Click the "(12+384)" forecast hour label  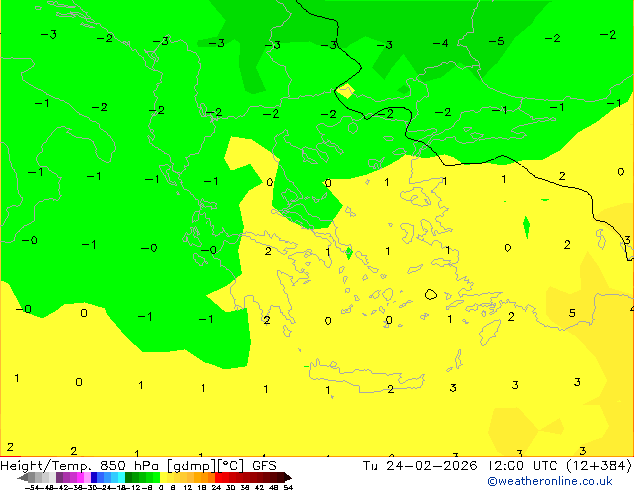[x=599, y=466]
